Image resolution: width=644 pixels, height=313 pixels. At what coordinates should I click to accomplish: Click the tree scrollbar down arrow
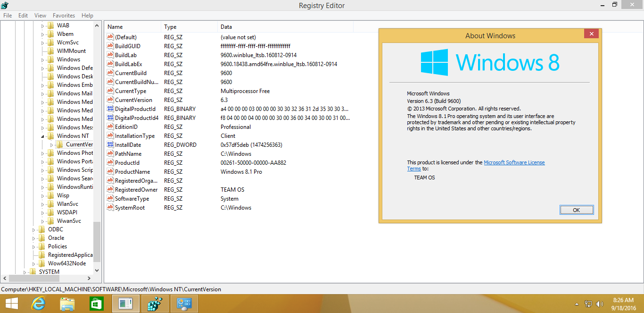coord(97,271)
